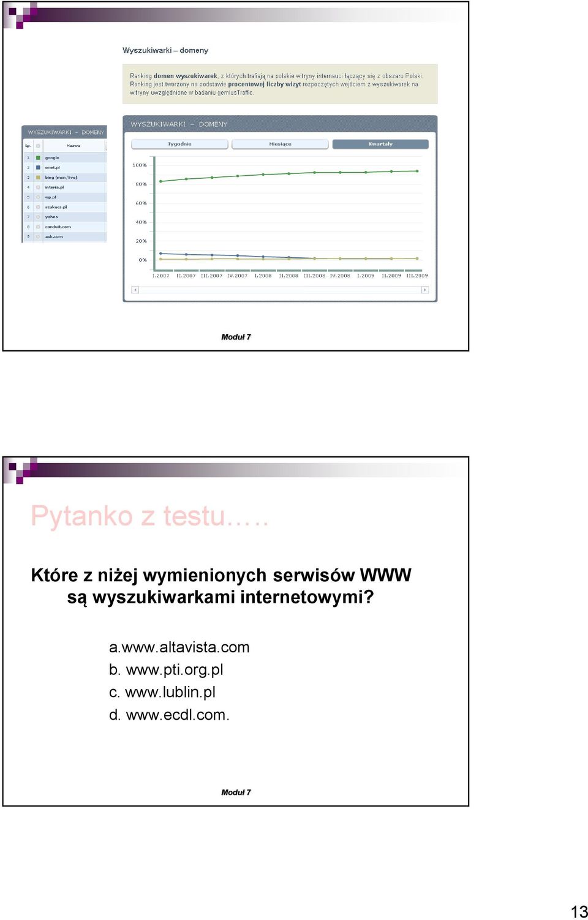
Task: Enable the ask.com series checkbox
Action: 38,236
